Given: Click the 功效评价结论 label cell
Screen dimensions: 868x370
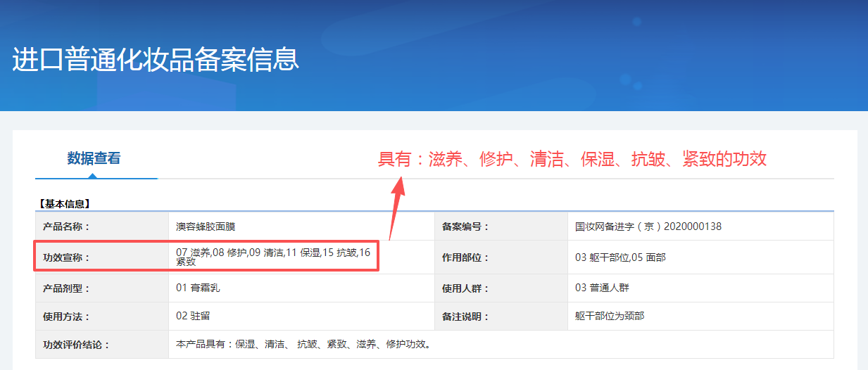Looking at the screenshot, I should (x=102, y=345).
